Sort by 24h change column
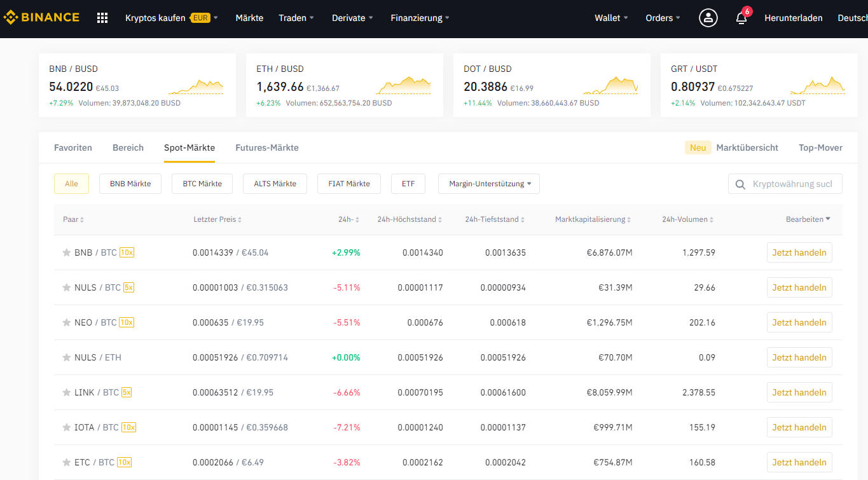The height and width of the screenshot is (480, 868). click(x=349, y=219)
